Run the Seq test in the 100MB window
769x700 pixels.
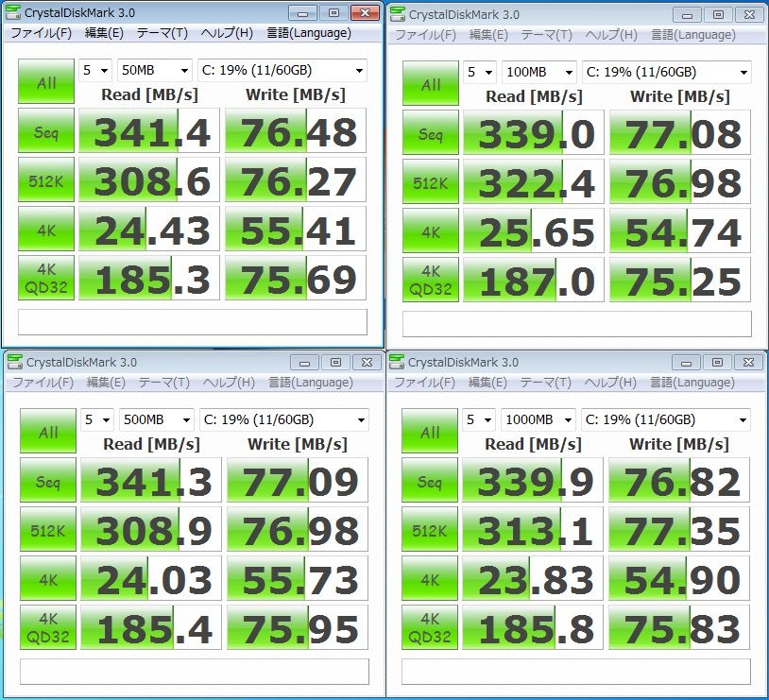(x=431, y=132)
